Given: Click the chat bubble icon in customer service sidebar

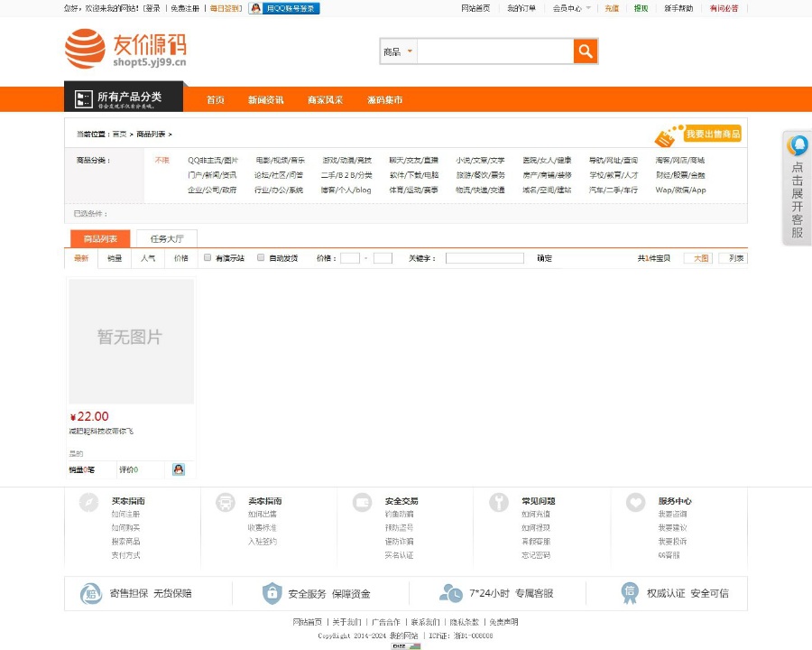Looking at the screenshot, I should (x=797, y=144).
